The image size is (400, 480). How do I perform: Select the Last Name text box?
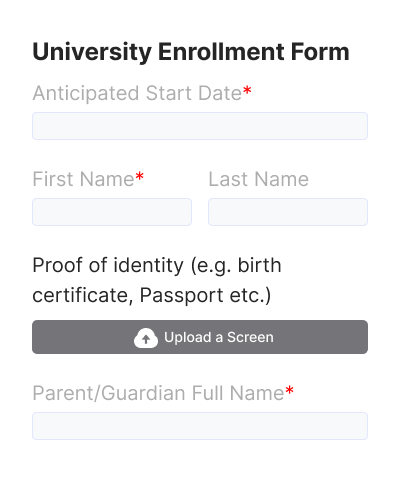pos(288,212)
